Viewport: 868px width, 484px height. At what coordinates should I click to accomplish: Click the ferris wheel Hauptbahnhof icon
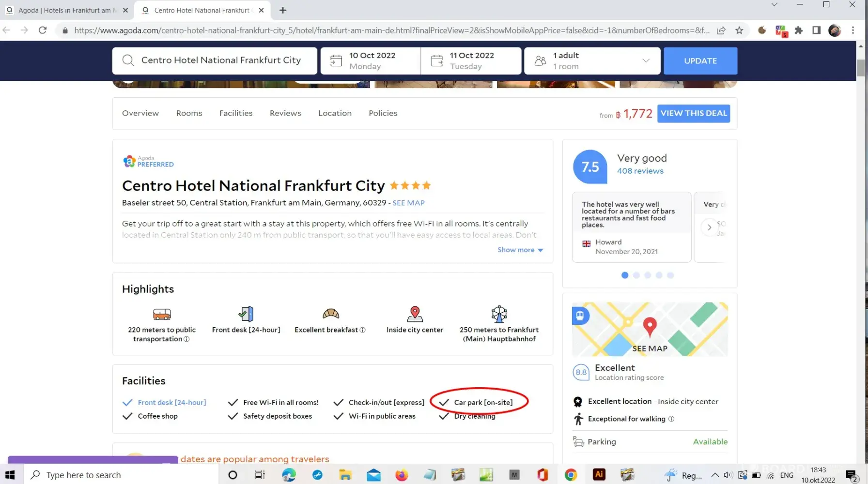pyautogui.click(x=499, y=314)
